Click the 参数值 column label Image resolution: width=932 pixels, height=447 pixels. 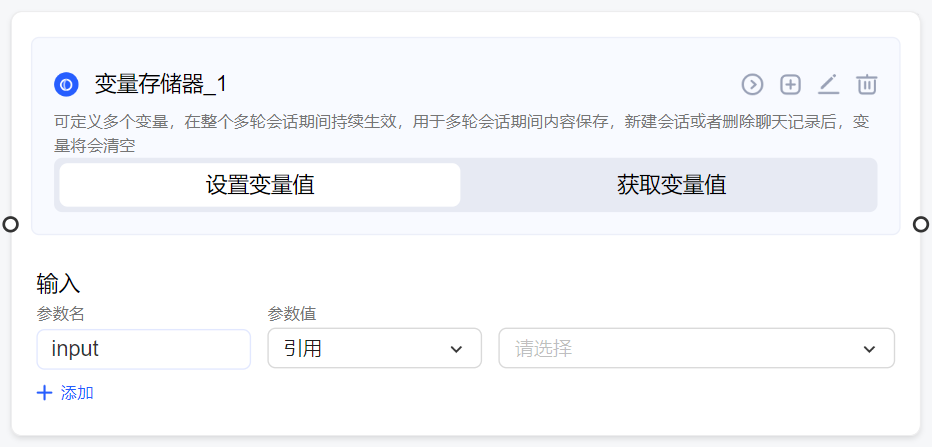pos(292,314)
